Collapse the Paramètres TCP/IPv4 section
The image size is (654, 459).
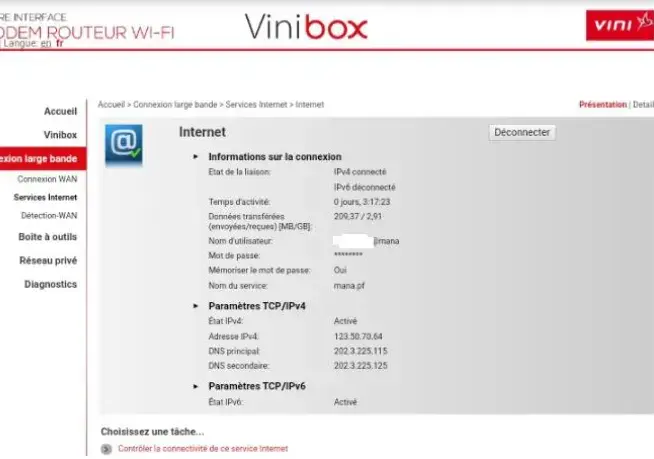196,306
